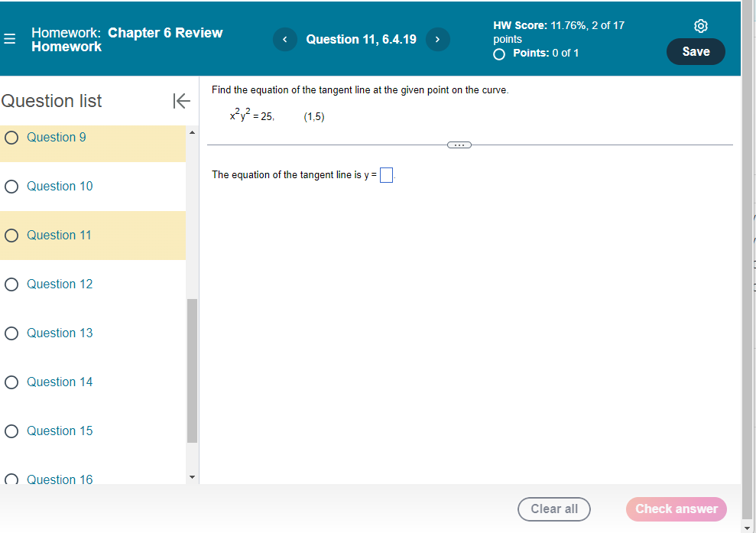Advance to the next question using right chevron
The height and width of the screenshot is (533, 756).
tap(437, 39)
